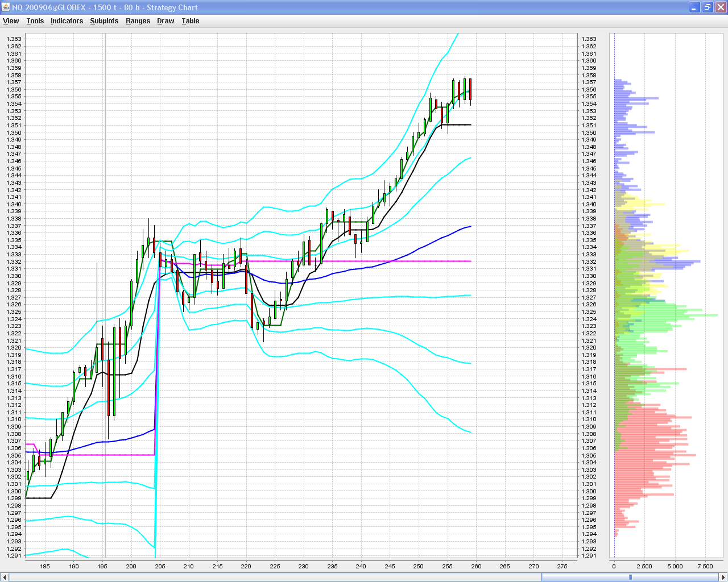Click the 5.000 label on volume profile axis
Viewport: 728px width, 582px height.
click(675, 566)
